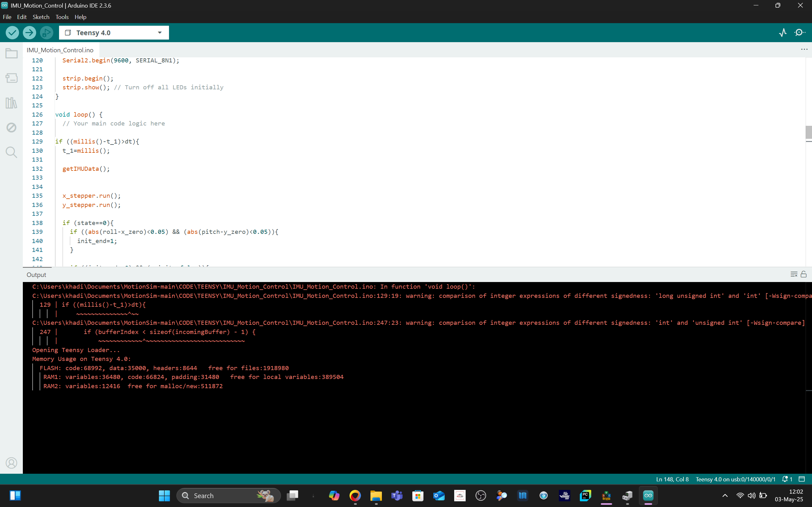
Task: Open the Serial Monitor icon
Action: coord(800,33)
